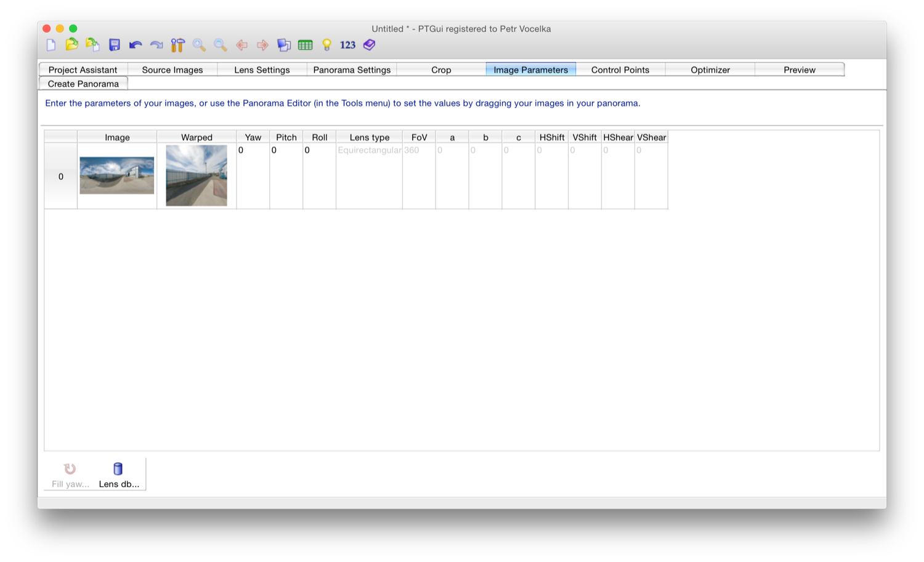Switch to the Lens Settings tab
The image size is (924, 562).
262,70
